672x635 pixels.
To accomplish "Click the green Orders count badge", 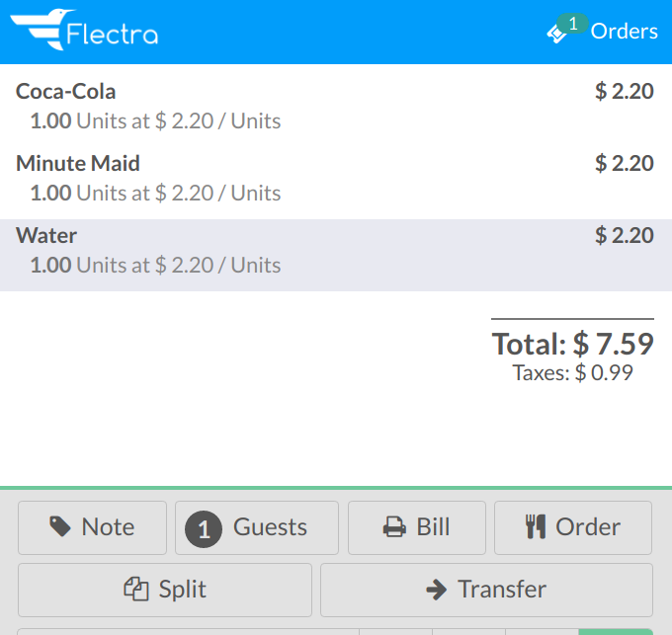I will [x=573, y=23].
